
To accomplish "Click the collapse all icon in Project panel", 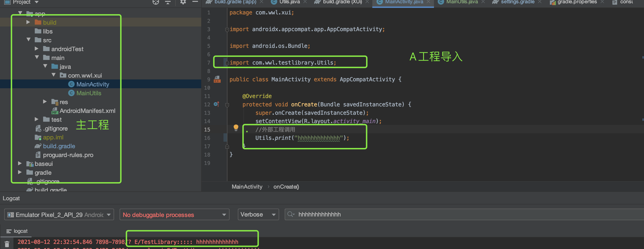I will coord(168,2).
